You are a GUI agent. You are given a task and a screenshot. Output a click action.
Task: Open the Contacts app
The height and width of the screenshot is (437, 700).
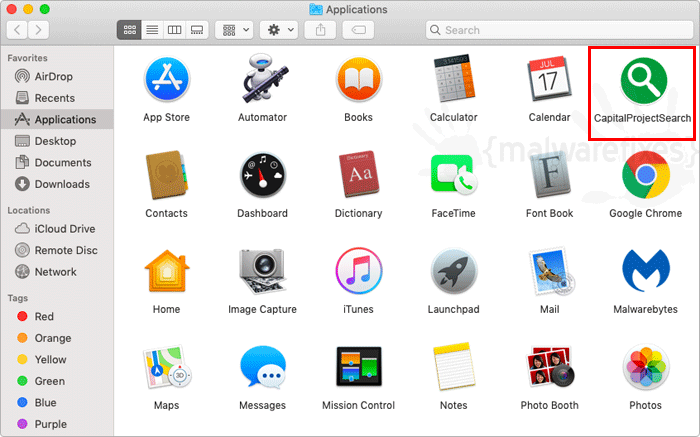pos(167,175)
